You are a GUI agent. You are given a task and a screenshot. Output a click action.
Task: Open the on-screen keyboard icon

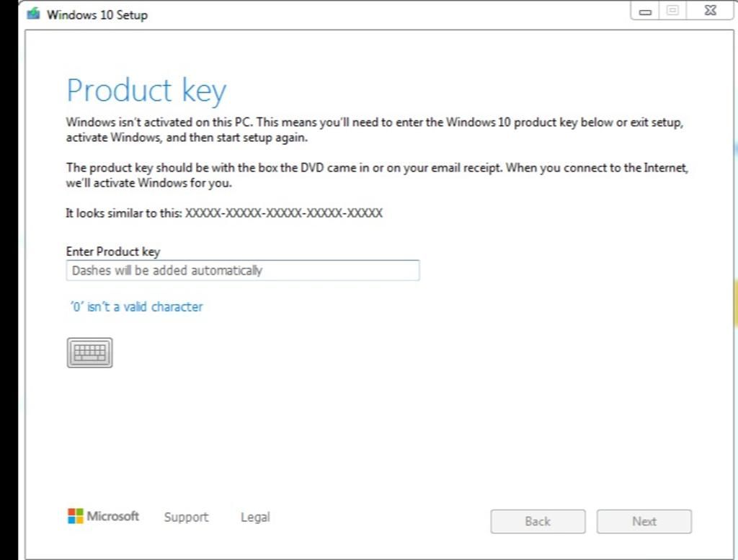[x=89, y=352]
